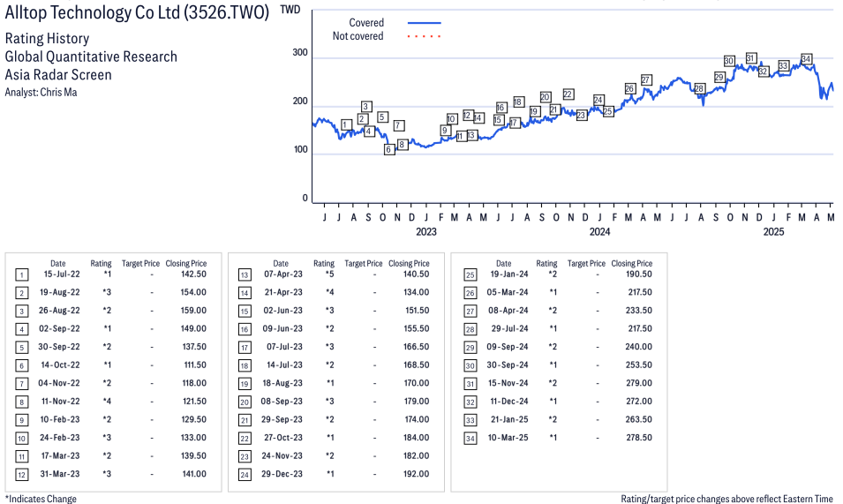Select chart marker 6 at the 2022 low
Screen dimensions: 843x504
point(389,149)
